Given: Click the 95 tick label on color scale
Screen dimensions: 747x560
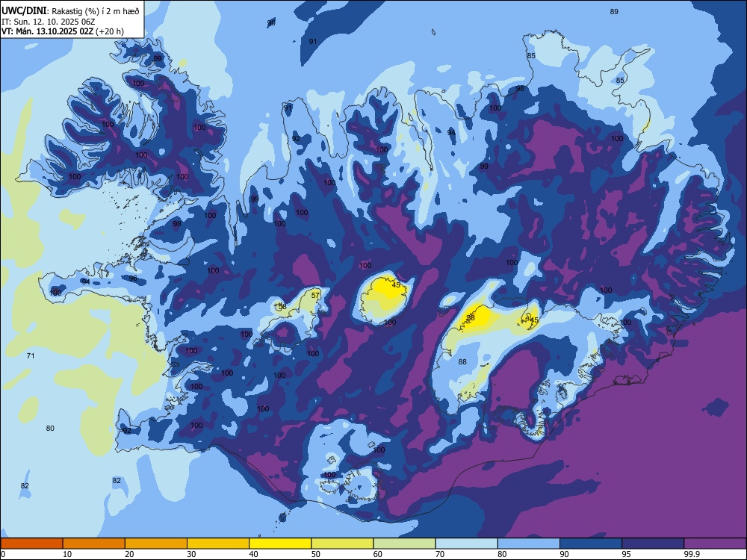Looking at the screenshot, I should pos(627,554).
